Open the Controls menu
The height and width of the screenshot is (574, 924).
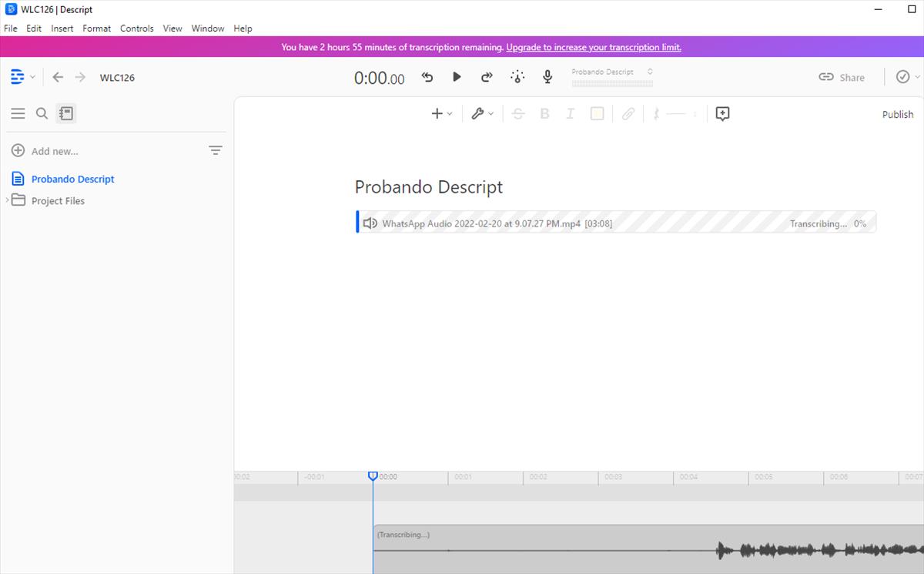(136, 29)
